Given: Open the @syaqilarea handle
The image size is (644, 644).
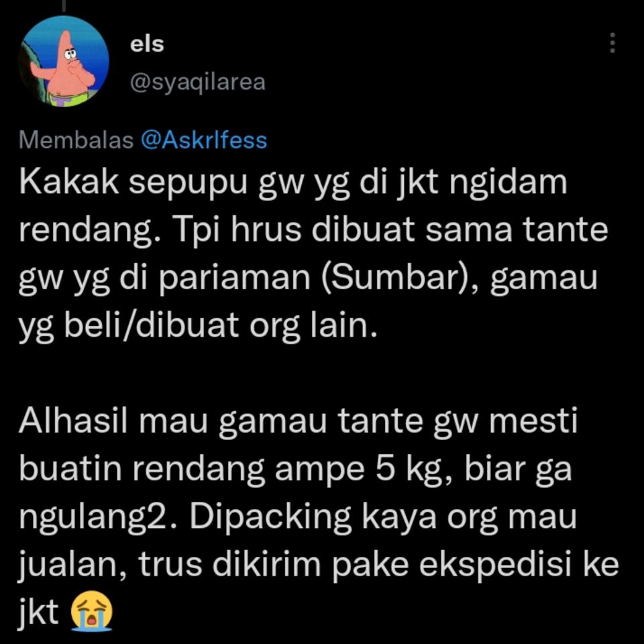Looking at the screenshot, I should tap(197, 82).
